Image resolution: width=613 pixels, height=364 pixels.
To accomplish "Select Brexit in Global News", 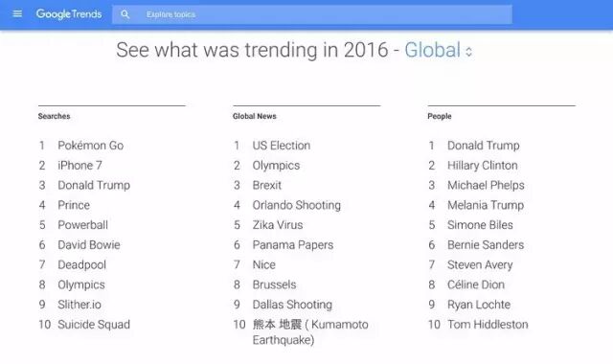I will tap(267, 185).
